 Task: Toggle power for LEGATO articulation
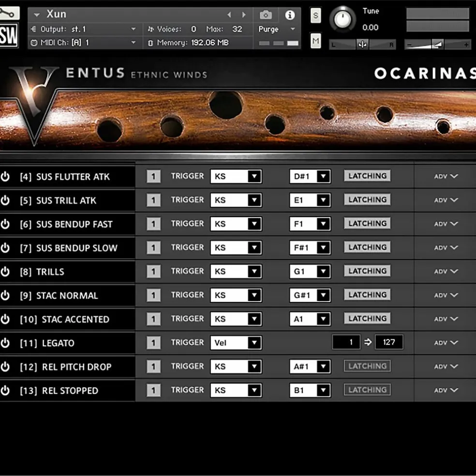tap(5, 343)
